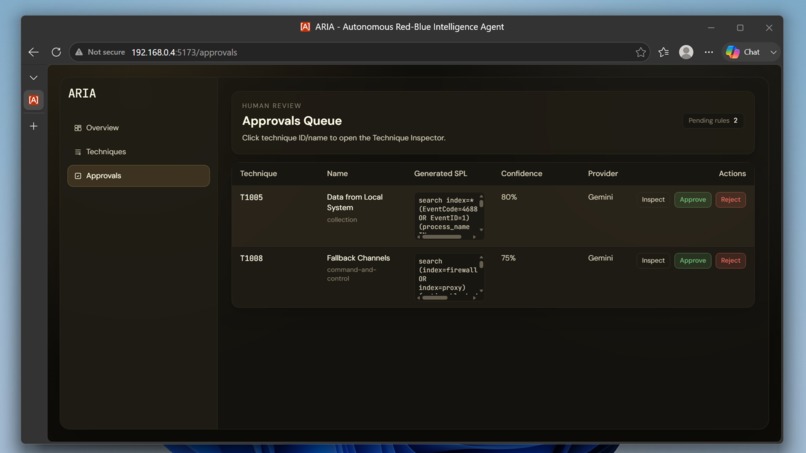Click T1008 SPL vertical scrollbar
The width and height of the screenshot is (806, 453).
pyautogui.click(x=481, y=264)
